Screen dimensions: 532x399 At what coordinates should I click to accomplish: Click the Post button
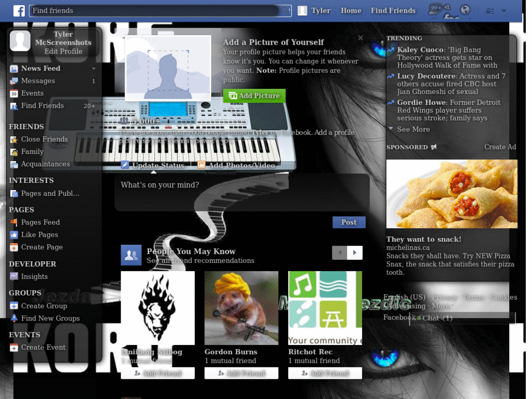click(x=349, y=222)
